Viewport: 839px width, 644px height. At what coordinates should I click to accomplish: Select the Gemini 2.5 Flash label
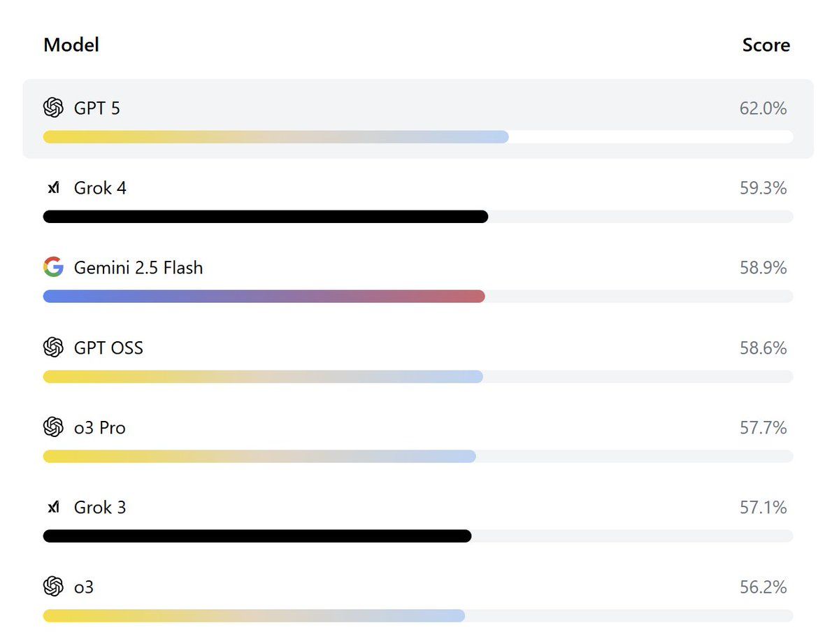click(x=138, y=268)
